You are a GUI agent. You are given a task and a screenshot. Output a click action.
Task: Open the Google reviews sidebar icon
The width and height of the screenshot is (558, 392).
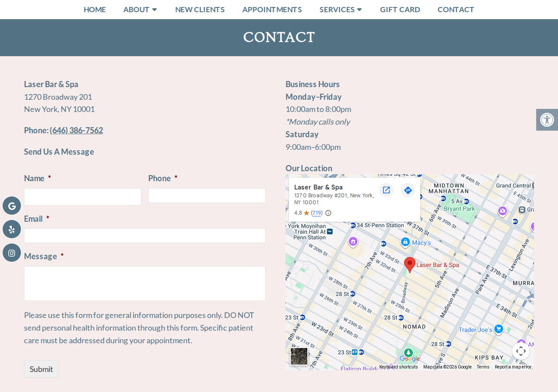click(x=12, y=206)
